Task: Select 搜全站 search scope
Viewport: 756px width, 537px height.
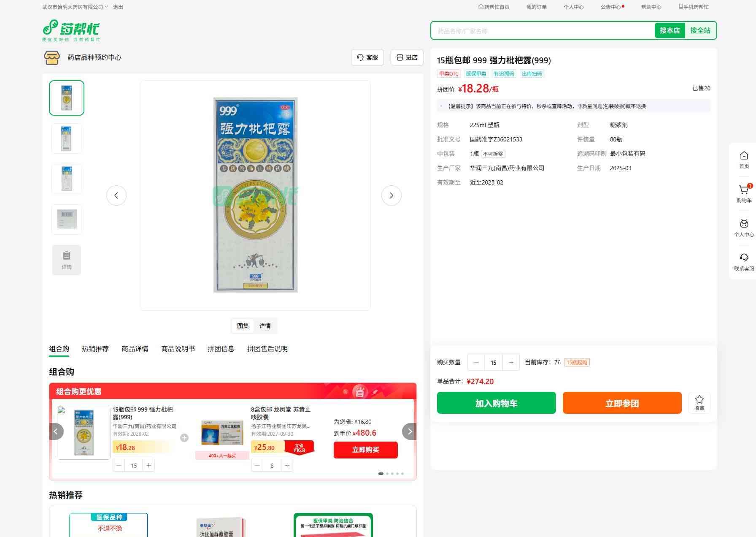Action: click(700, 30)
